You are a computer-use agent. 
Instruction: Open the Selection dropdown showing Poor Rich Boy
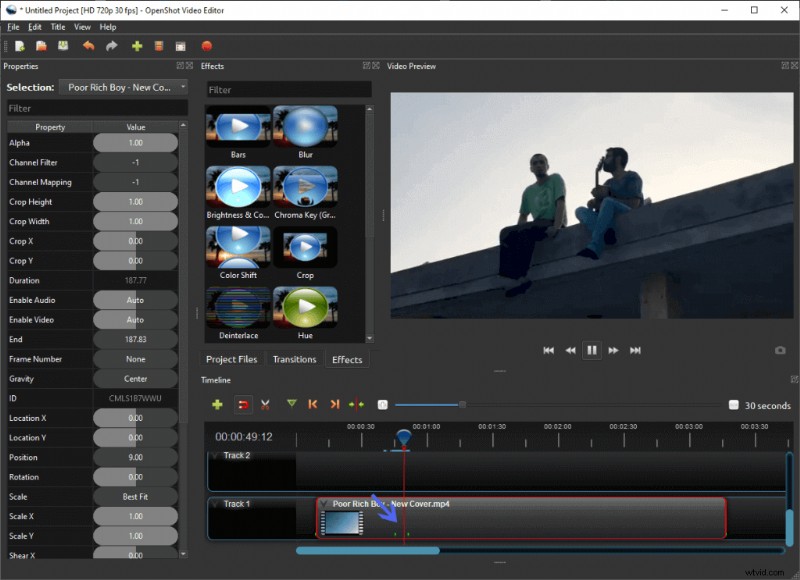pos(123,86)
